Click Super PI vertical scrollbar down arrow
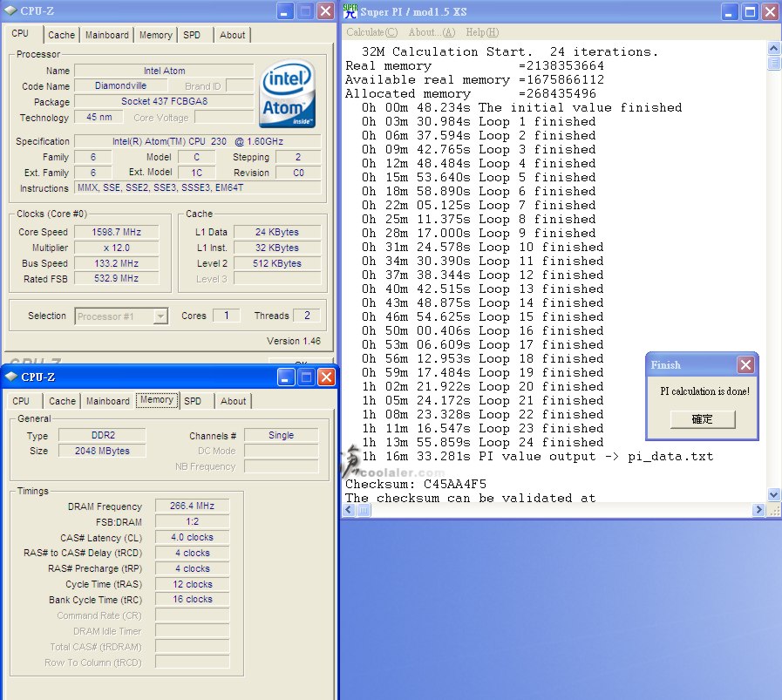This screenshot has height=700, width=782. (773, 495)
